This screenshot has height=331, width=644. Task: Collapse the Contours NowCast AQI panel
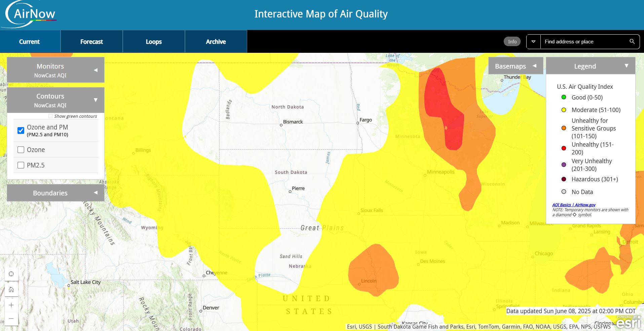55,100
